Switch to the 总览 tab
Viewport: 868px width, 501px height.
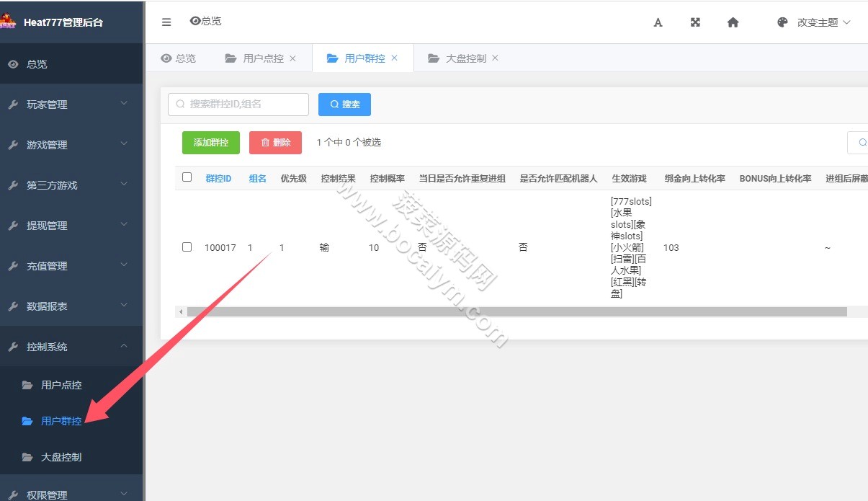178,58
